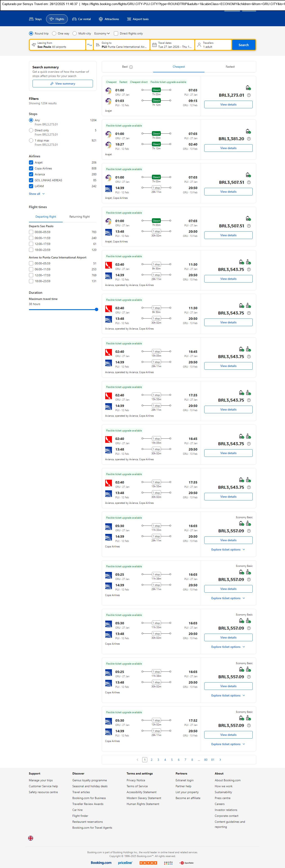The width and height of the screenshot is (285, 868).
Task: Click the Travel dates field
Action: click(x=172, y=45)
